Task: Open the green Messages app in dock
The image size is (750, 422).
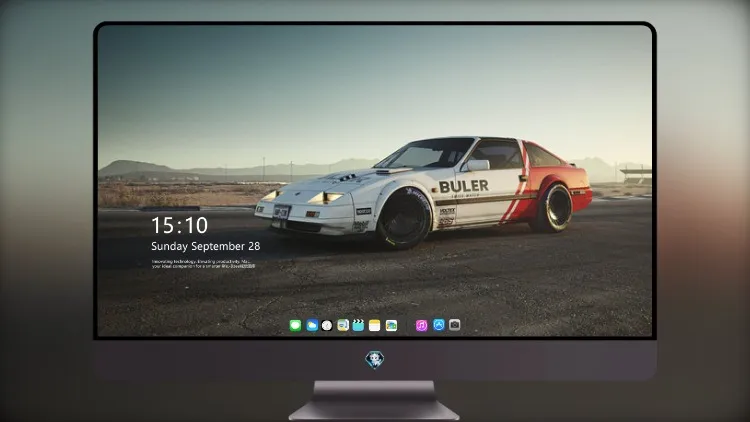Action: pos(296,325)
